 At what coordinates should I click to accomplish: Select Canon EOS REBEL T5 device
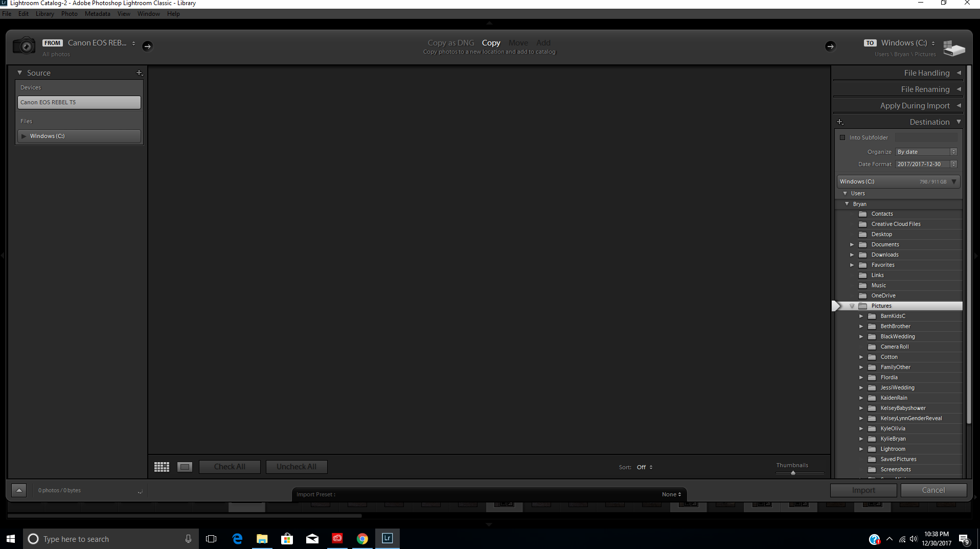pos(79,102)
